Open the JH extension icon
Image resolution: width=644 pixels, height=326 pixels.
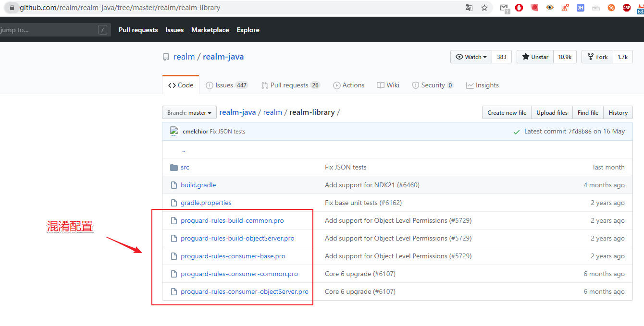(x=581, y=8)
